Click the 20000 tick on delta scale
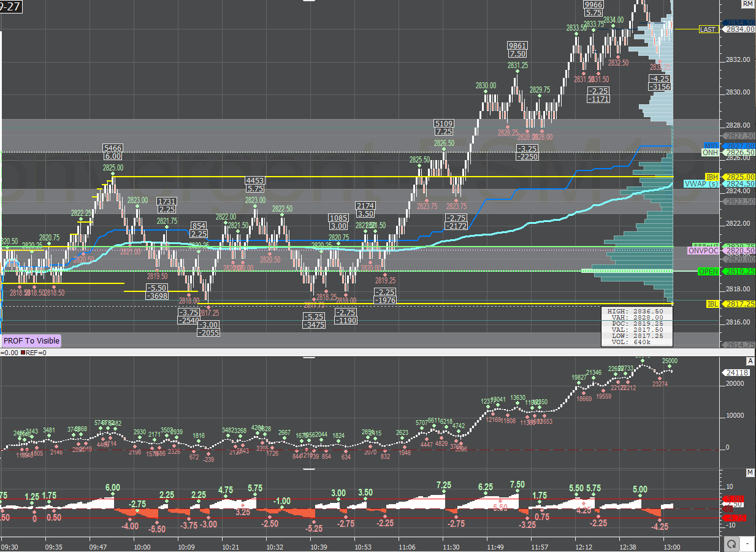Screen dimensions: 756x552 pyautogui.click(x=735, y=384)
